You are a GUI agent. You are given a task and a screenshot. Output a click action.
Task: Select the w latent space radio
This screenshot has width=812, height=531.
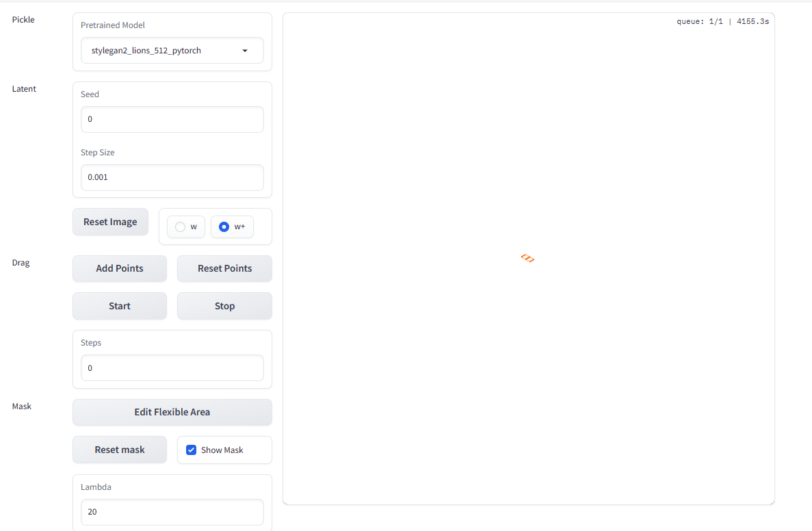click(181, 227)
